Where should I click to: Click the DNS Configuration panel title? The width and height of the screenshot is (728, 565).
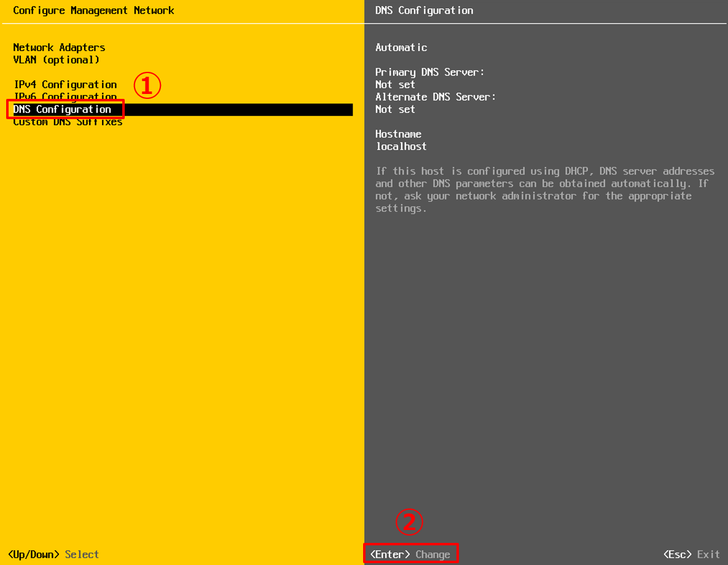point(424,10)
